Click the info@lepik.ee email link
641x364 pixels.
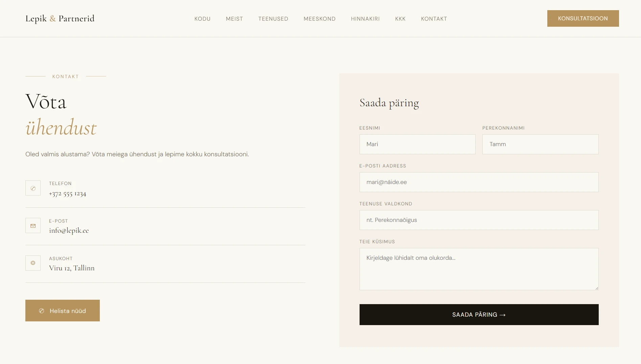click(69, 231)
